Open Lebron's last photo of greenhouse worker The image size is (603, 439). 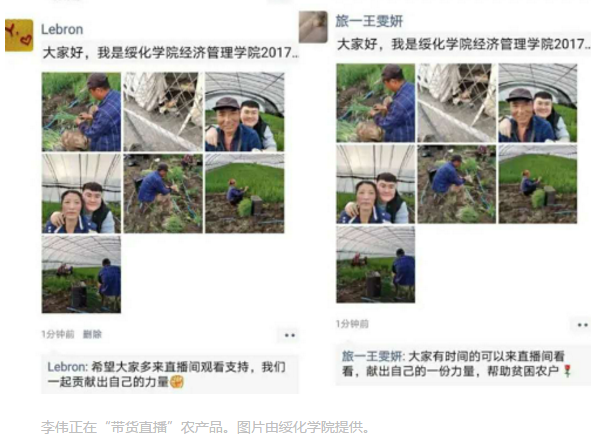81,274
